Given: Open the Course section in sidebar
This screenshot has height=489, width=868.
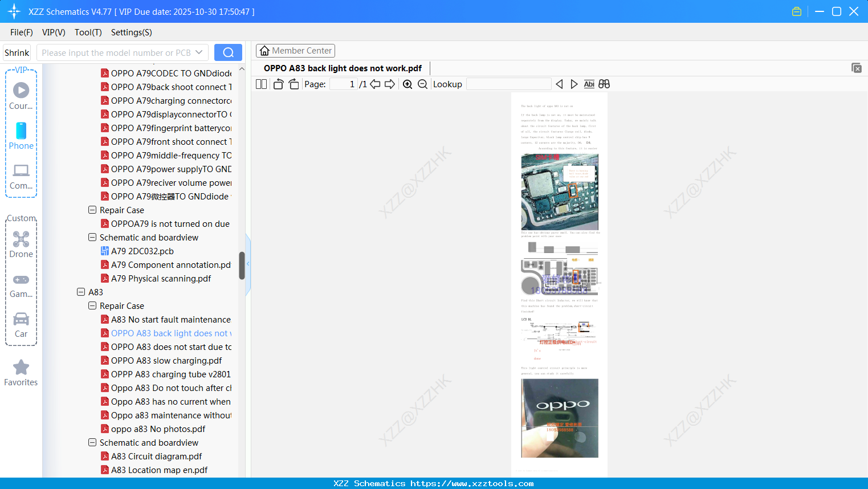Looking at the screenshot, I should pos(21,96).
